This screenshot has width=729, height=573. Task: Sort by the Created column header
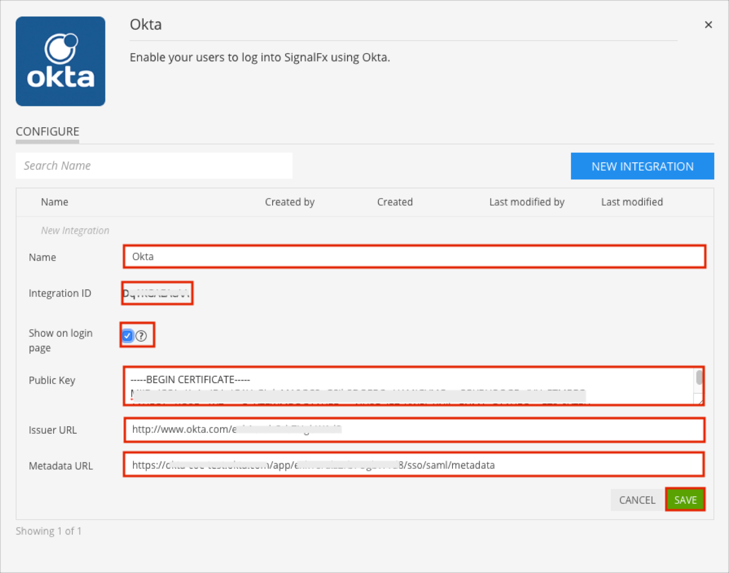pos(394,202)
